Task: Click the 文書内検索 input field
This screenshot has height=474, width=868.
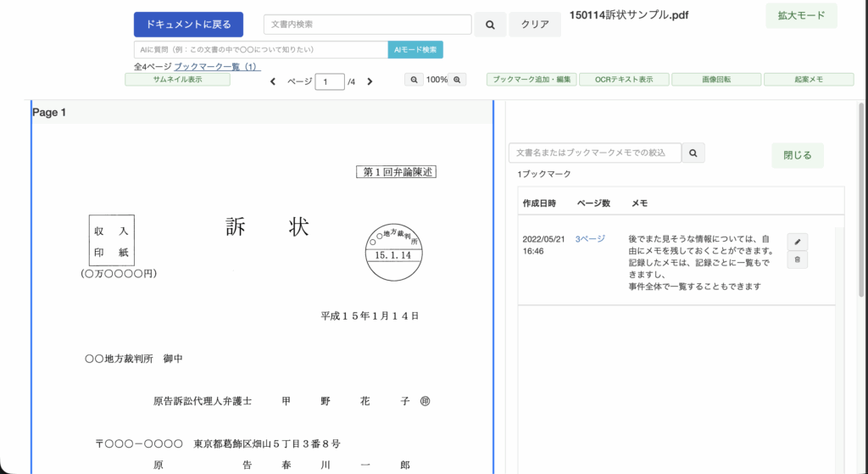Action: (367, 25)
